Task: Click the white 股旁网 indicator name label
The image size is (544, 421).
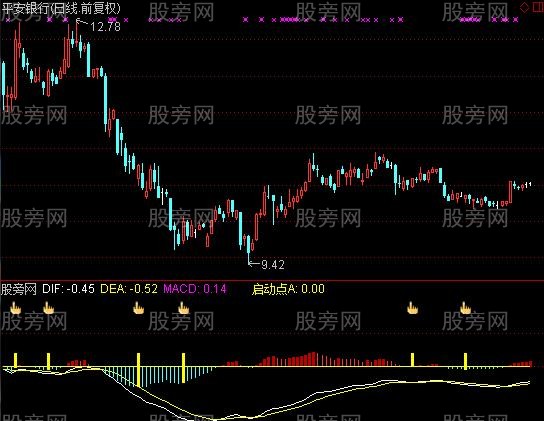Action: coord(19,289)
